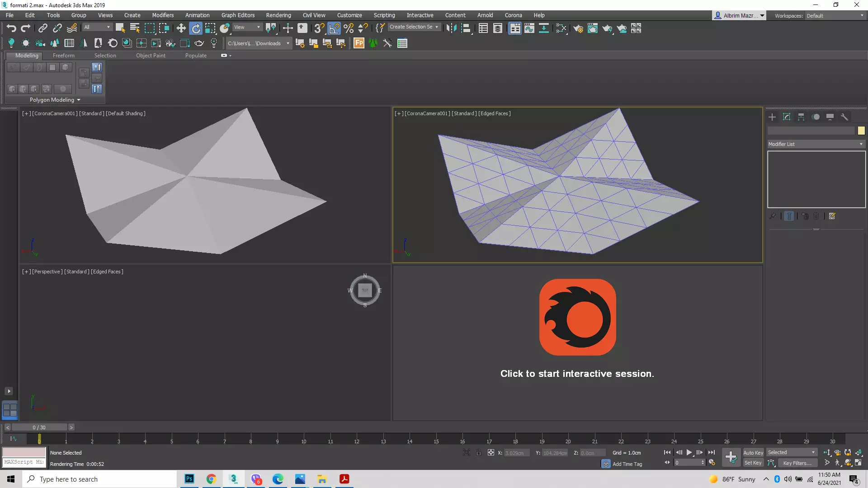Click the Key Filters button
Screen dimensions: 868x488
(797, 463)
